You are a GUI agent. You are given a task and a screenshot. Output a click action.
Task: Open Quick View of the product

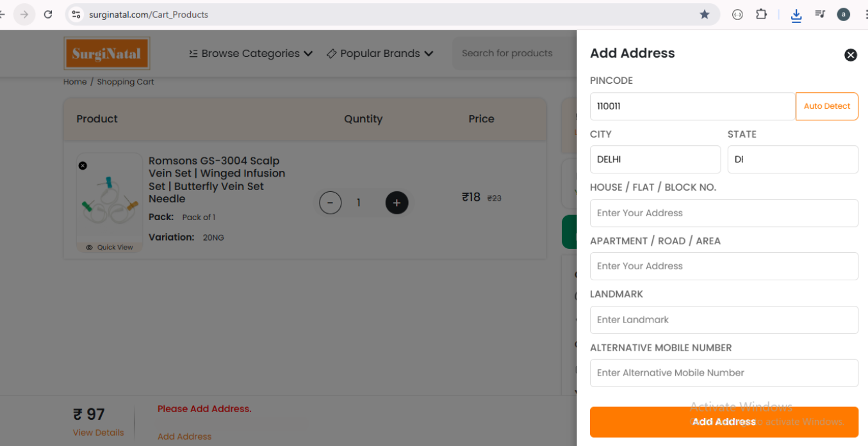(x=110, y=247)
